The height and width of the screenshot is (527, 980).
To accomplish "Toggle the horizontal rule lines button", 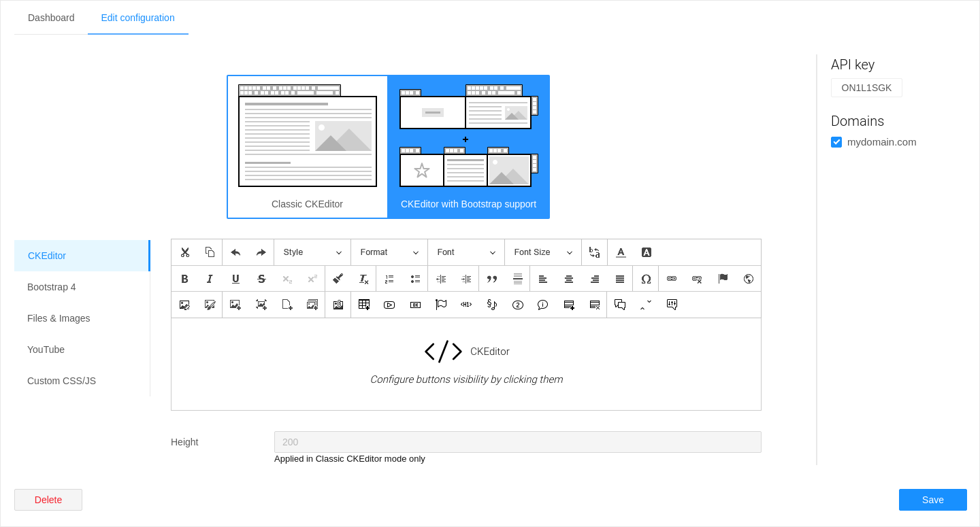I will (518, 279).
